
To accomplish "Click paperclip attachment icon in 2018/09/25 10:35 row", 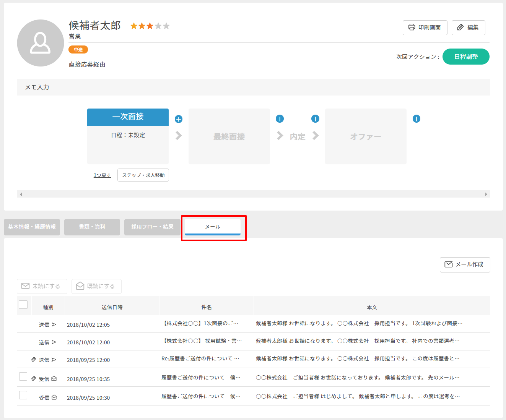I will click(x=34, y=379).
